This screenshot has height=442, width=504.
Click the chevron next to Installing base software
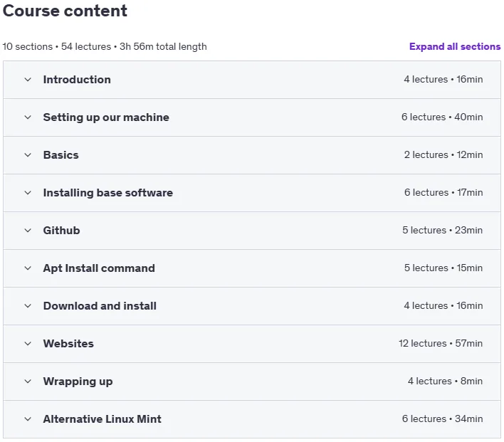point(28,193)
